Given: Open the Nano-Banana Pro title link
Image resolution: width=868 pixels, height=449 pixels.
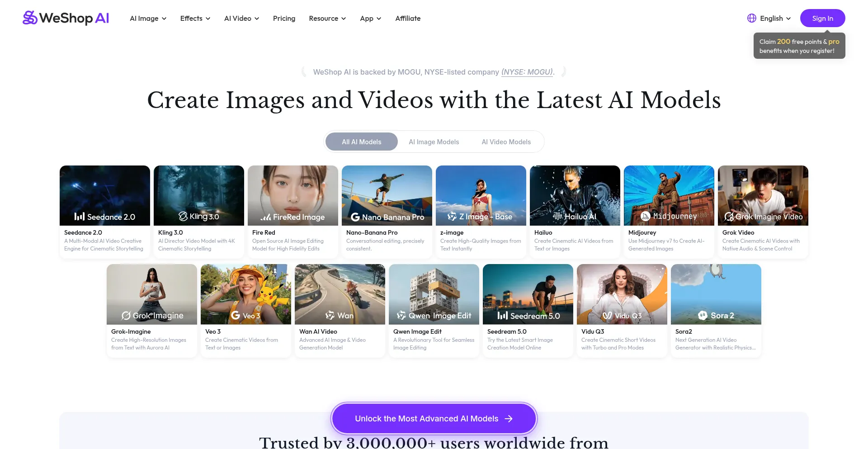Looking at the screenshot, I should [x=372, y=232].
